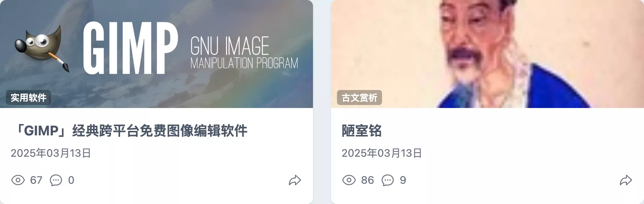The image size is (644, 204).
Task: Click the view count 67
Action: (x=36, y=180)
